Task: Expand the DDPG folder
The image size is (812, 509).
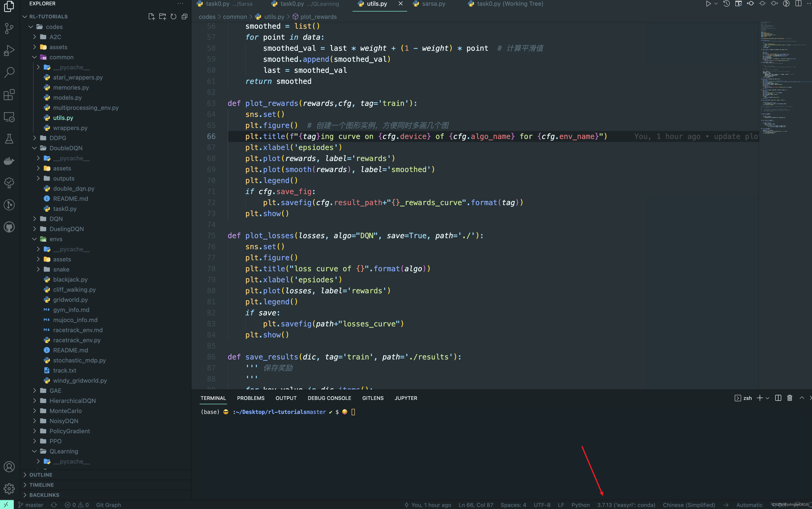Action: tap(58, 138)
